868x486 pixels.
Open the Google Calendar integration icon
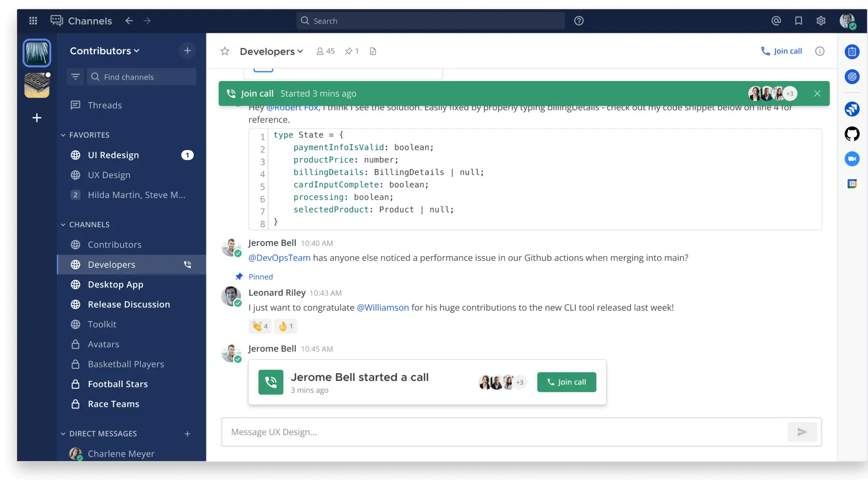852,183
